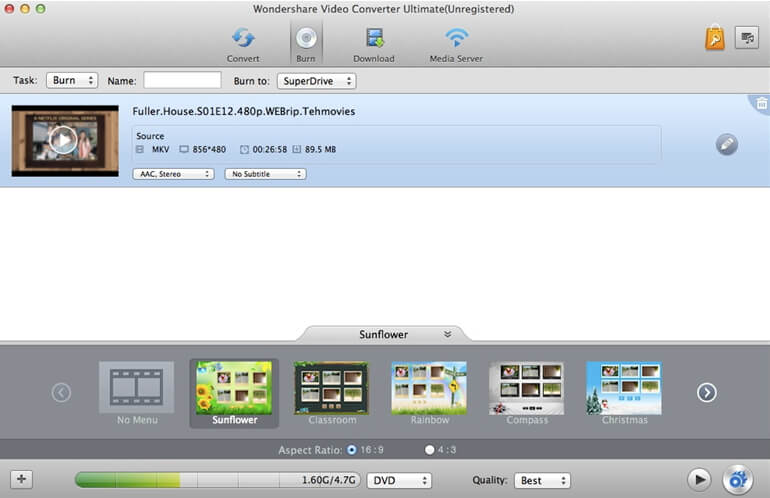Go to the Download tab

(x=374, y=44)
